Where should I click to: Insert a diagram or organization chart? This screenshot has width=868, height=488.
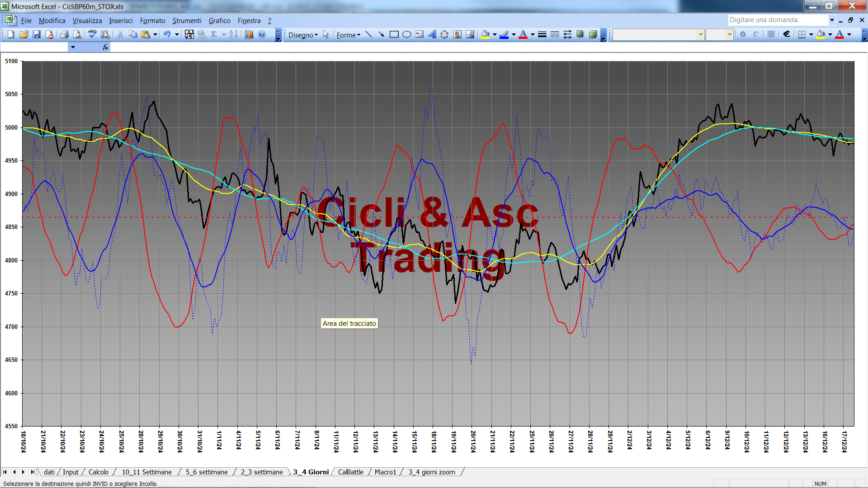(x=444, y=34)
